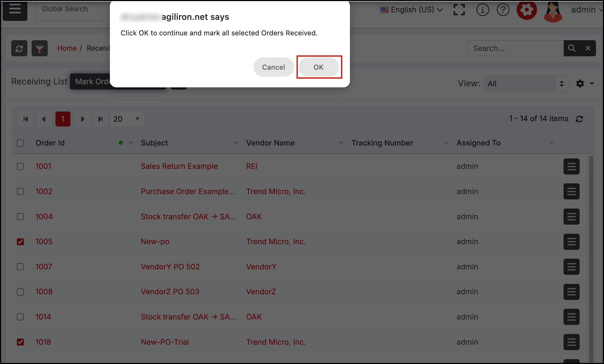Open the actions menu for order 1001
The width and height of the screenshot is (604, 364).
(x=572, y=166)
